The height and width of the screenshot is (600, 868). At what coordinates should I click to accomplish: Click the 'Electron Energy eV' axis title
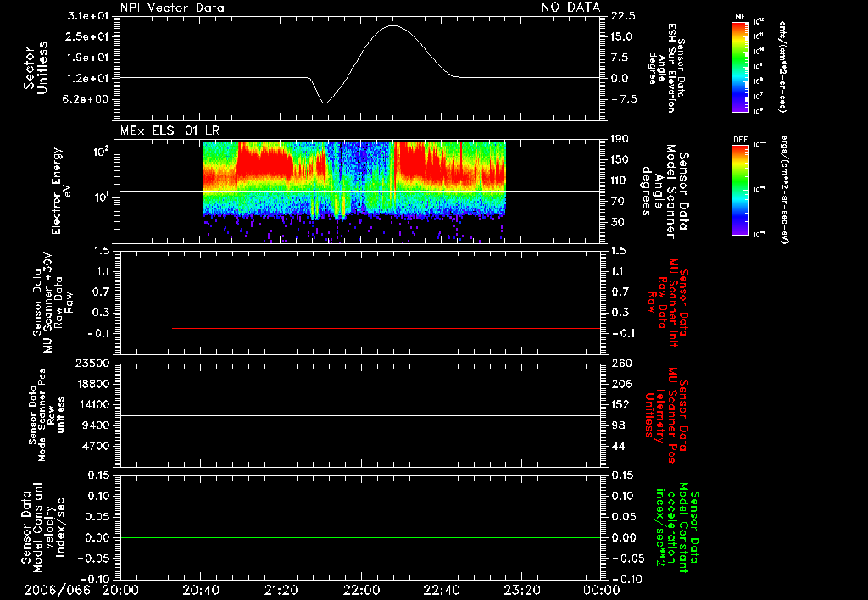[61, 191]
